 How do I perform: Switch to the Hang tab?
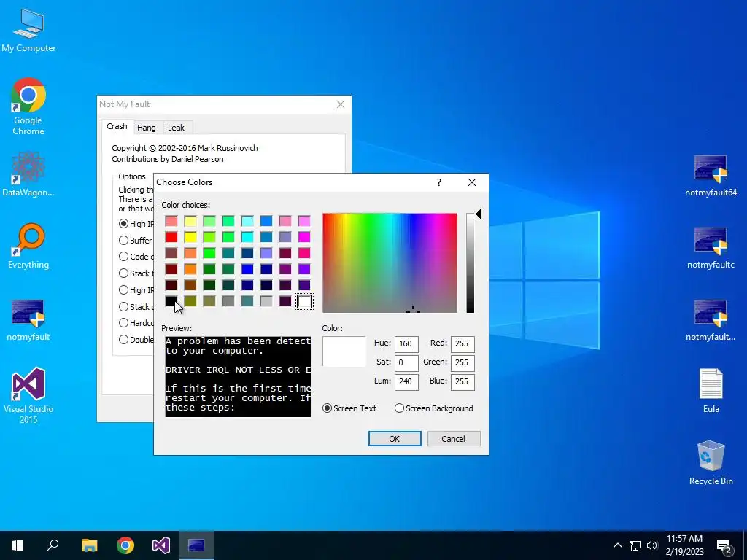[x=146, y=128]
